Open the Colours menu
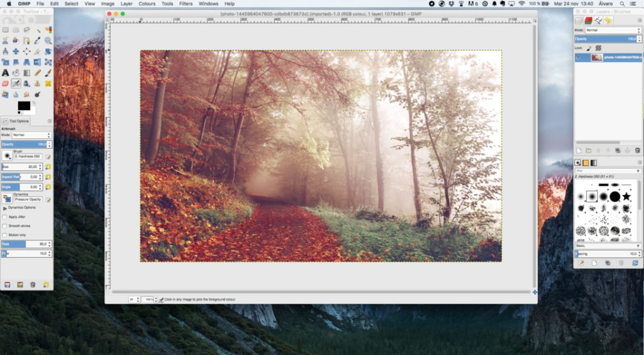The width and height of the screenshot is (644, 355). pos(147,4)
